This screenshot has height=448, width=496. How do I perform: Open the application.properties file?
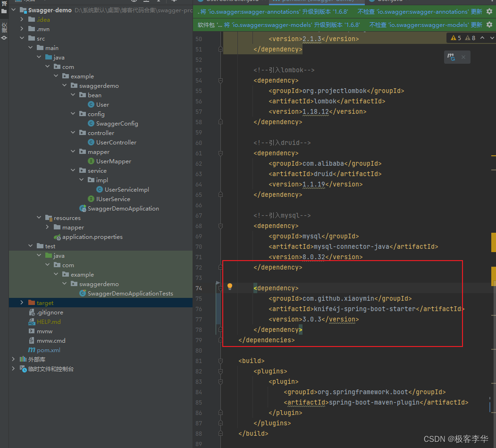(92, 237)
